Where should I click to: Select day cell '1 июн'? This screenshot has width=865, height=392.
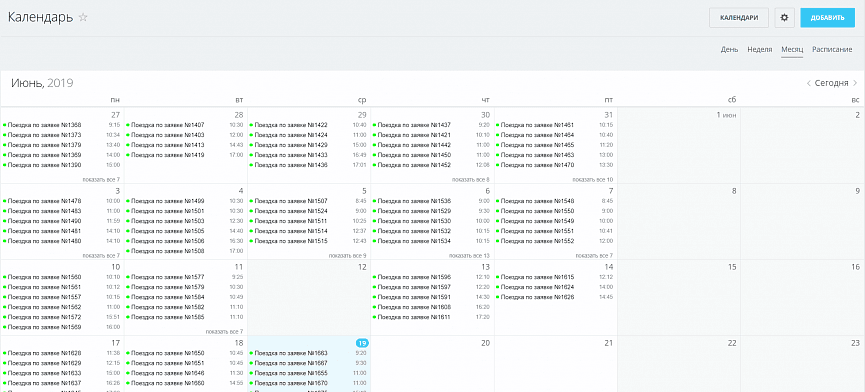coord(726,115)
